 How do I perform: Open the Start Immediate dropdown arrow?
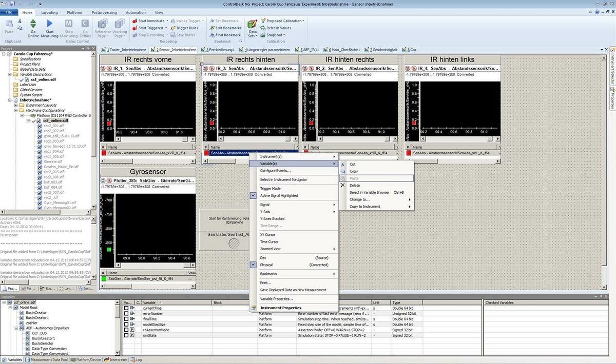tap(168, 21)
